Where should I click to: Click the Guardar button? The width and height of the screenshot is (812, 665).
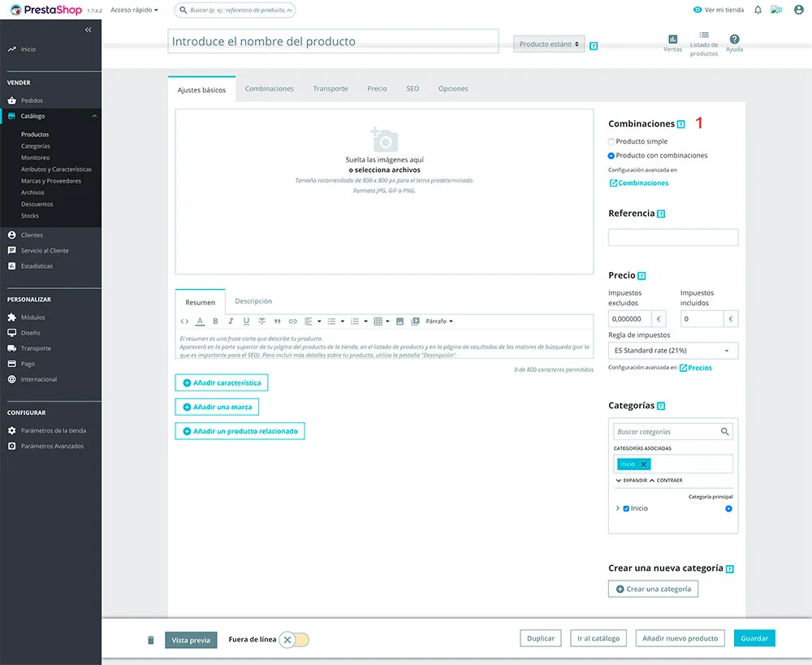[754, 638]
